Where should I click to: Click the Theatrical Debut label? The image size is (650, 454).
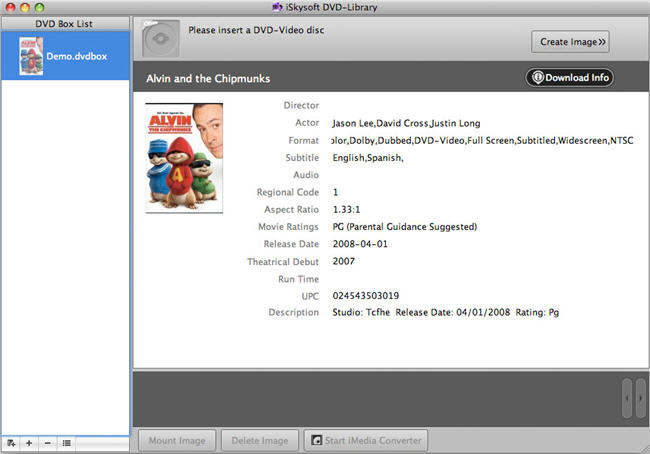point(283,262)
